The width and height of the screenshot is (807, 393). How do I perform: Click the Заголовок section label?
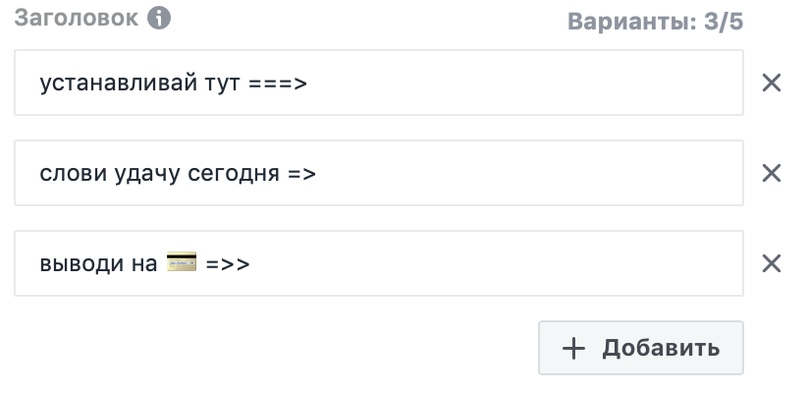(76, 19)
